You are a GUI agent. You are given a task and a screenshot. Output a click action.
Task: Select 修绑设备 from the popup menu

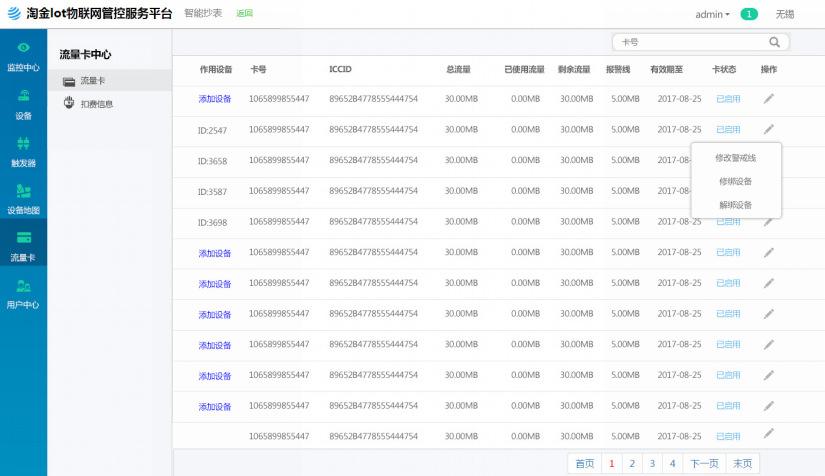tap(735, 181)
